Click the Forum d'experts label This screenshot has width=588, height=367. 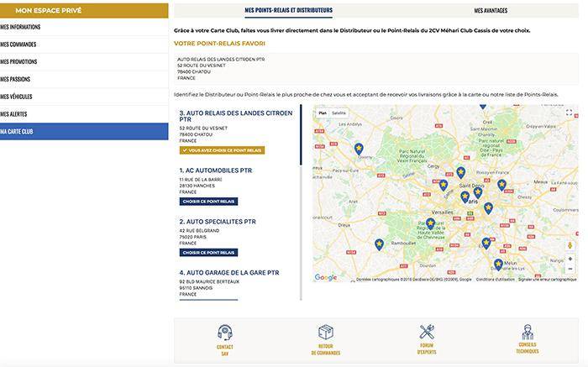[x=427, y=349]
